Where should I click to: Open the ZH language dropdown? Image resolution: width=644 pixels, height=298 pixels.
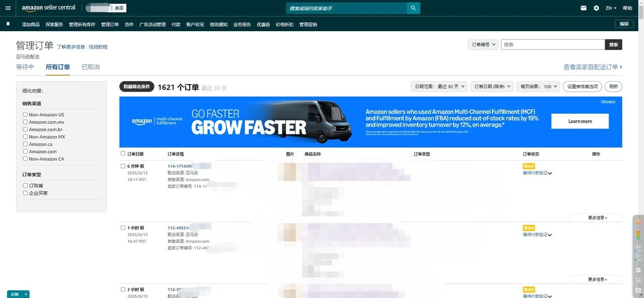click(611, 8)
